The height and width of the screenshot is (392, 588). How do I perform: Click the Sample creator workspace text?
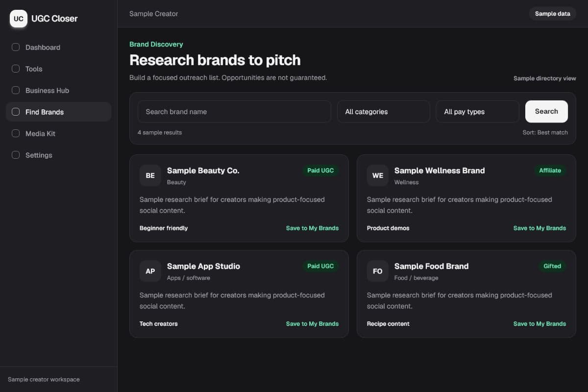[x=44, y=379]
